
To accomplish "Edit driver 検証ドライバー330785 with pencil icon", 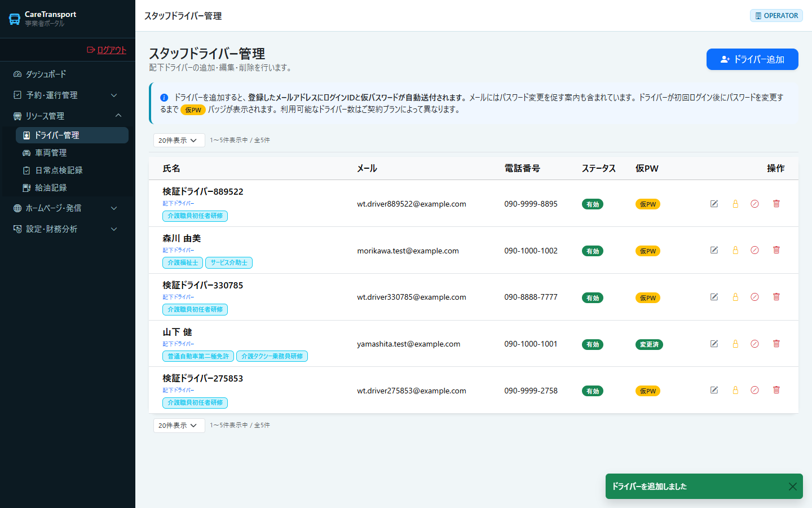I will [x=714, y=297].
